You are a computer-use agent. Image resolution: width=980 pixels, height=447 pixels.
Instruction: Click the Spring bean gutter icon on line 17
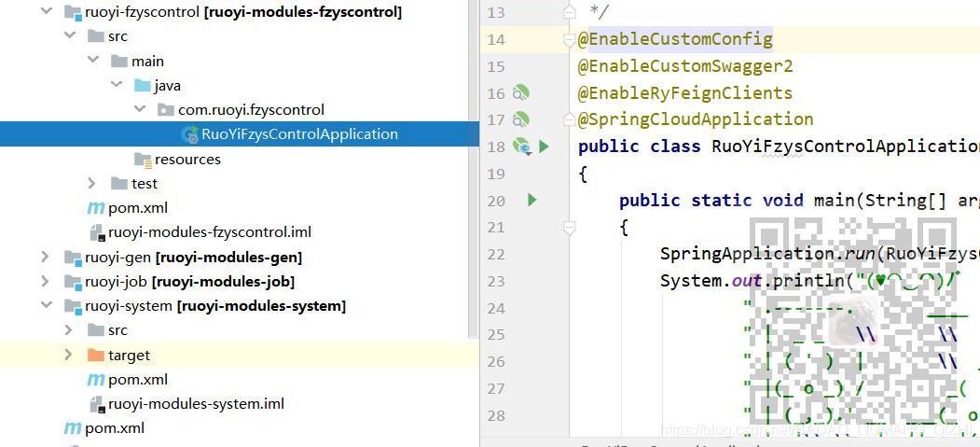pos(520,119)
